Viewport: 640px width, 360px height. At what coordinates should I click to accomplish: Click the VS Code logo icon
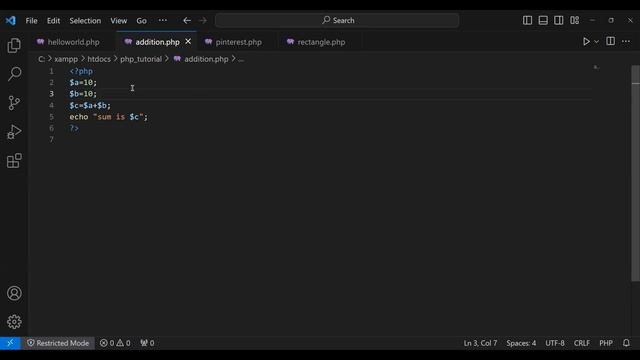pyautogui.click(x=11, y=20)
